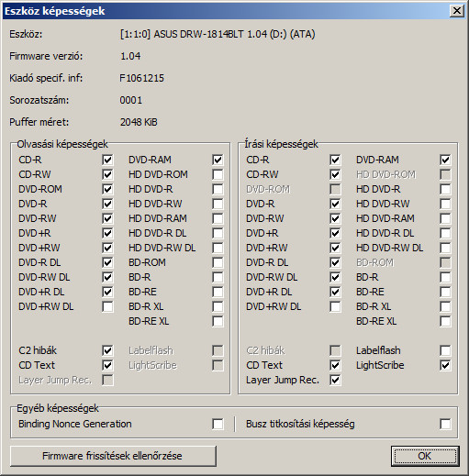The width and height of the screenshot is (469, 476).
Task: Close the Eszköz képességek dialog
Action: click(457, 11)
